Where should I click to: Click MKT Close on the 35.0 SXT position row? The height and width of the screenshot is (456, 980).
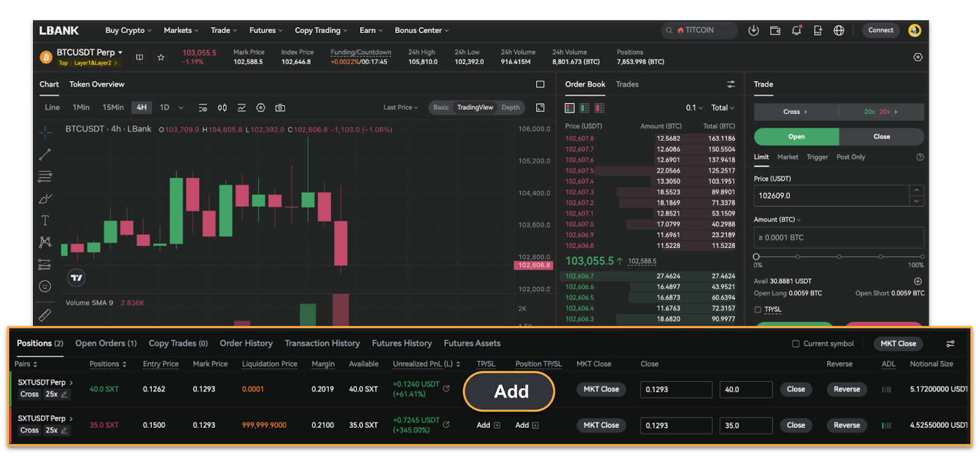tap(601, 425)
